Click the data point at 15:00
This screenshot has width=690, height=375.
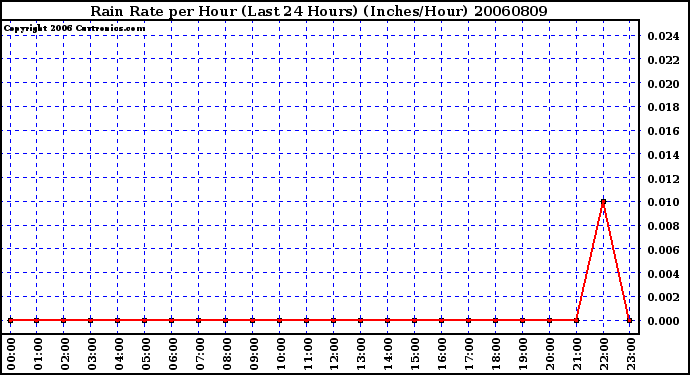tap(415, 320)
